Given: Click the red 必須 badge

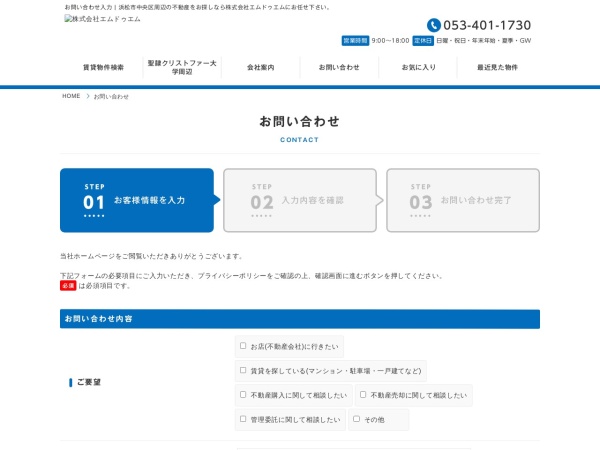Looking at the screenshot, I should [68, 286].
